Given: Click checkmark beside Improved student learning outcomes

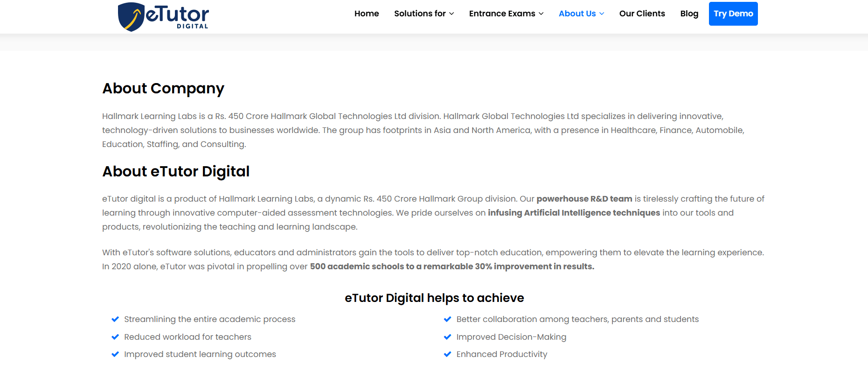Looking at the screenshot, I should coord(115,354).
